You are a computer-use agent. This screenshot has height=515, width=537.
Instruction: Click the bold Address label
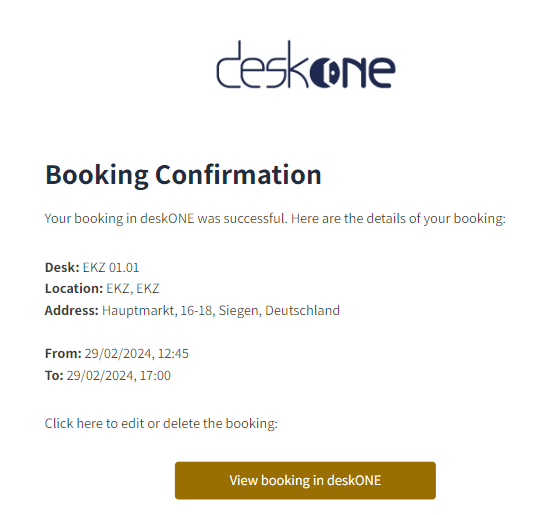click(72, 311)
